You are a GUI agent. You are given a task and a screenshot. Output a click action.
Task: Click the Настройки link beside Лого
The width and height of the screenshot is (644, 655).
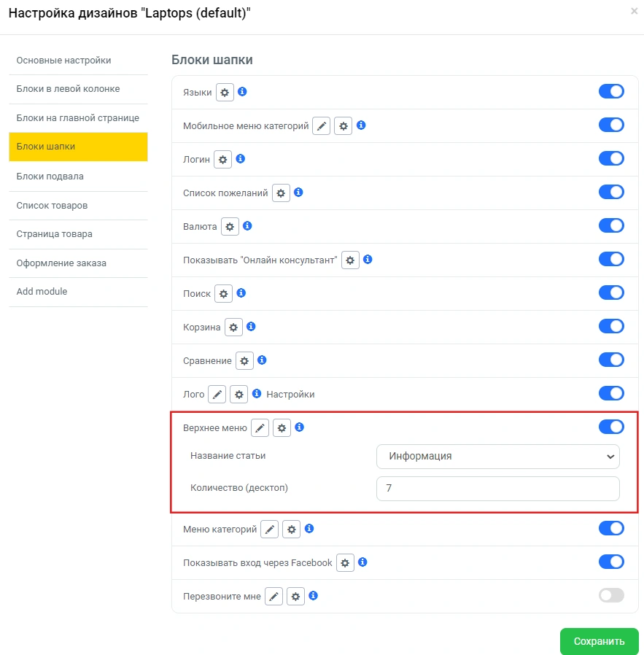(290, 395)
